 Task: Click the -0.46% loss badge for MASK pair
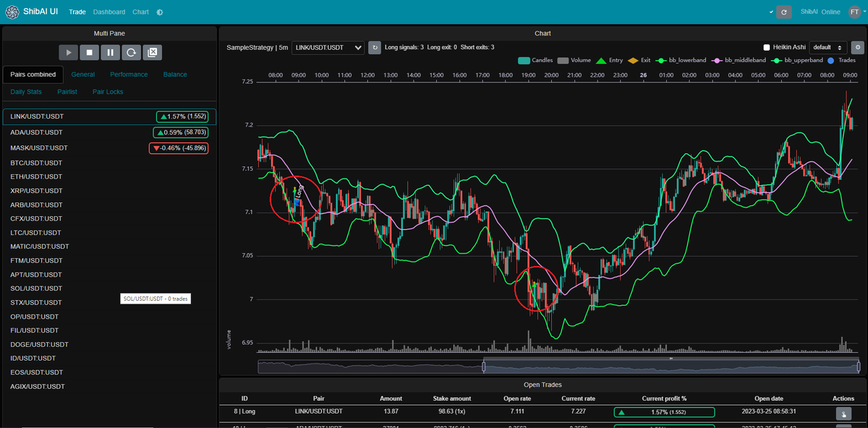click(179, 148)
